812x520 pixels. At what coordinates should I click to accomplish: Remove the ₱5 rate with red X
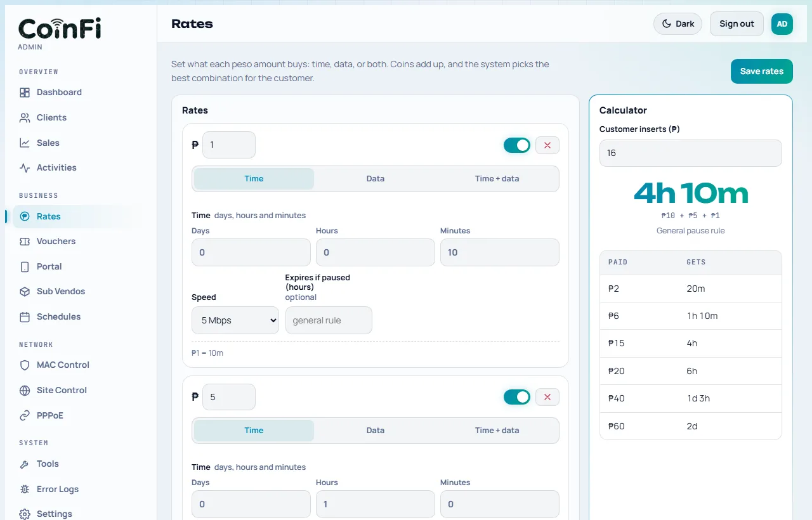tap(547, 397)
